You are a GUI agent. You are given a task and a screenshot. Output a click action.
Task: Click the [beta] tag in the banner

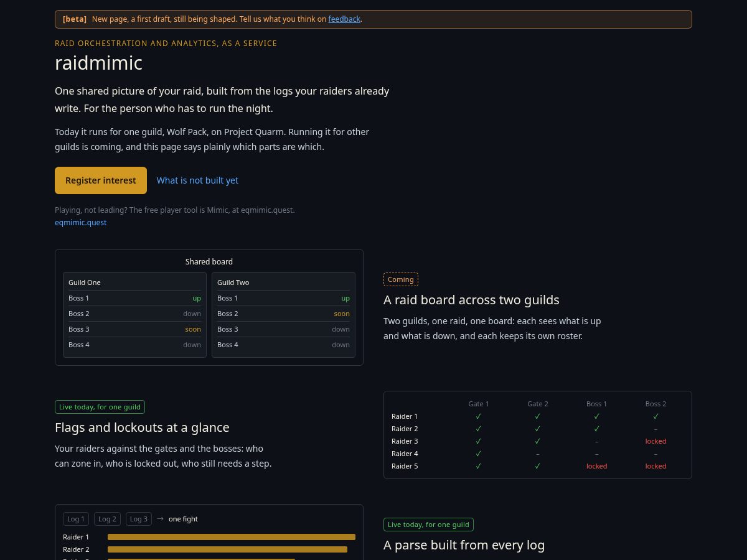[75, 19]
